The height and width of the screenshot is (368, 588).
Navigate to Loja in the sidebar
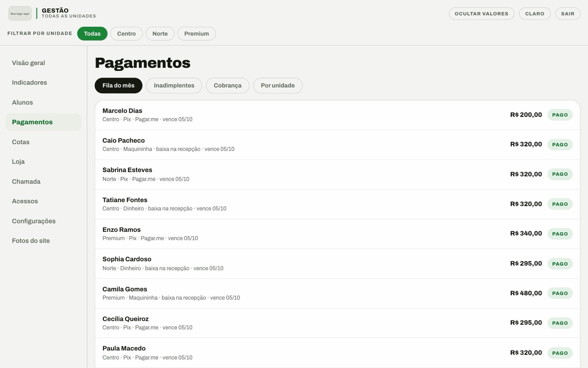pos(43,162)
